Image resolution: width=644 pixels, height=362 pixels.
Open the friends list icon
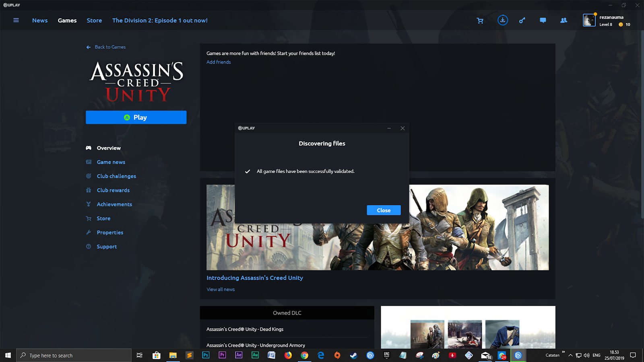564,20
